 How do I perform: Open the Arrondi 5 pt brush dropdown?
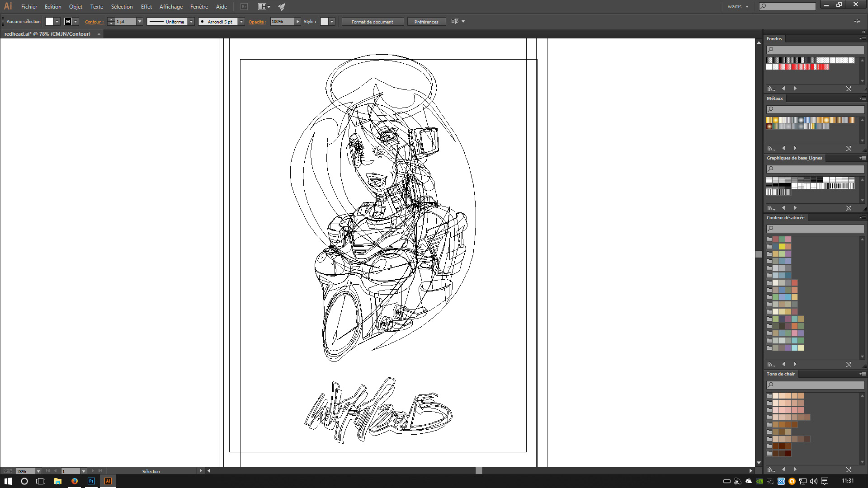241,22
